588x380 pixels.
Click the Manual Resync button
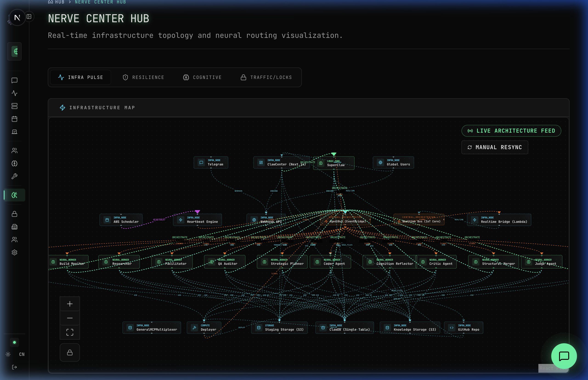click(495, 147)
